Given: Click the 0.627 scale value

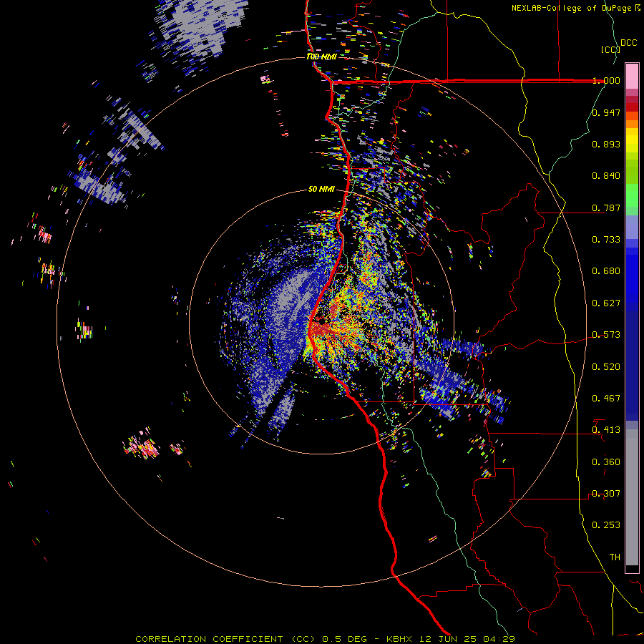Looking at the screenshot, I should tap(606, 303).
